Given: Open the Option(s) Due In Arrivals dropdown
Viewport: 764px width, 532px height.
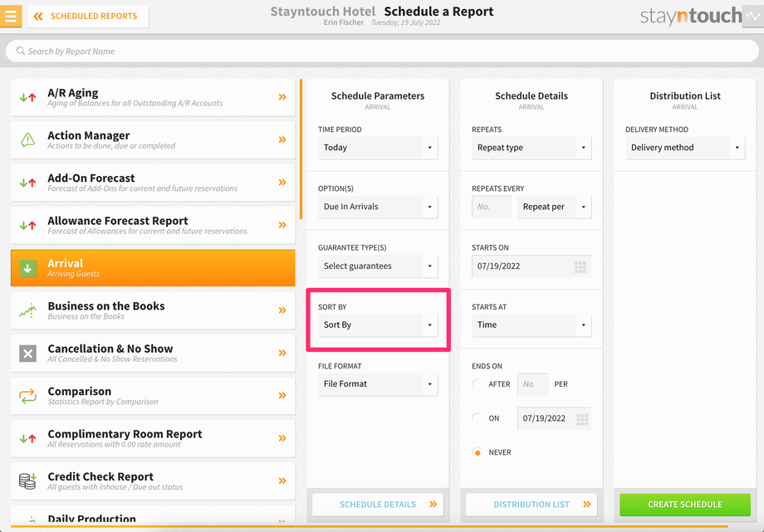Looking at the screenshot, I should click(x=378, y=207).
